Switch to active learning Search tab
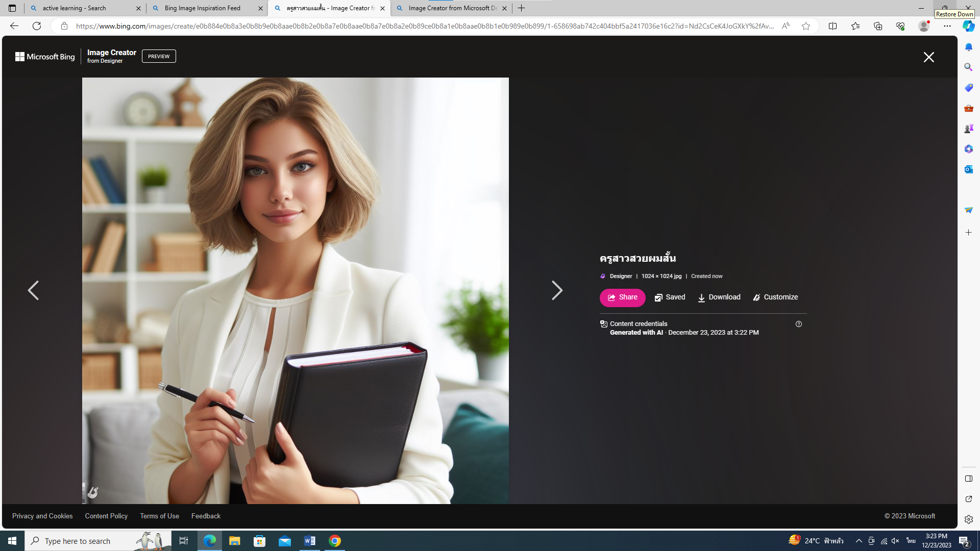The width and height of the screenshot is (980, 551). 75,8
